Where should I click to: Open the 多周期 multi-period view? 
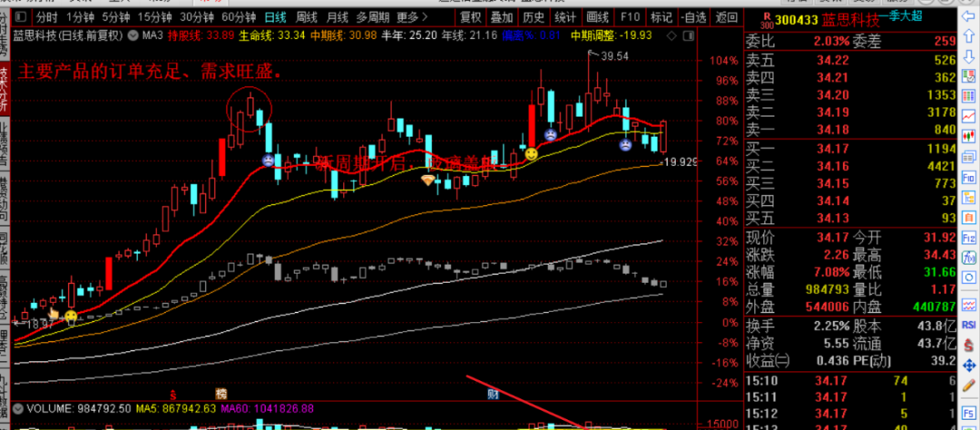(373, 17)
